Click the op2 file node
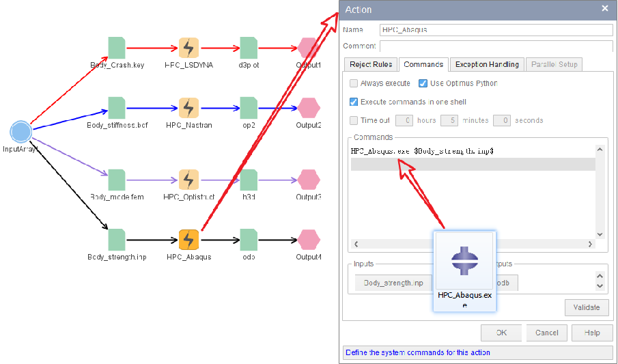The width and height of the screenshot is (618, 364). pos(249,108)
